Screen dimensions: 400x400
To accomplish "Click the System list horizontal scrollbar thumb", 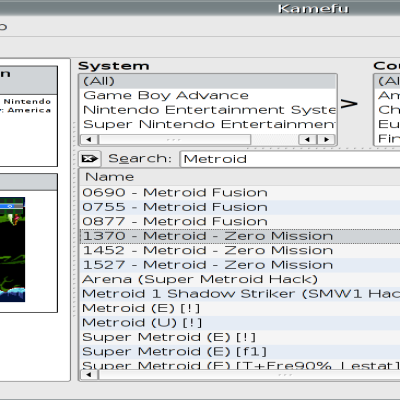I will point(175,139).
